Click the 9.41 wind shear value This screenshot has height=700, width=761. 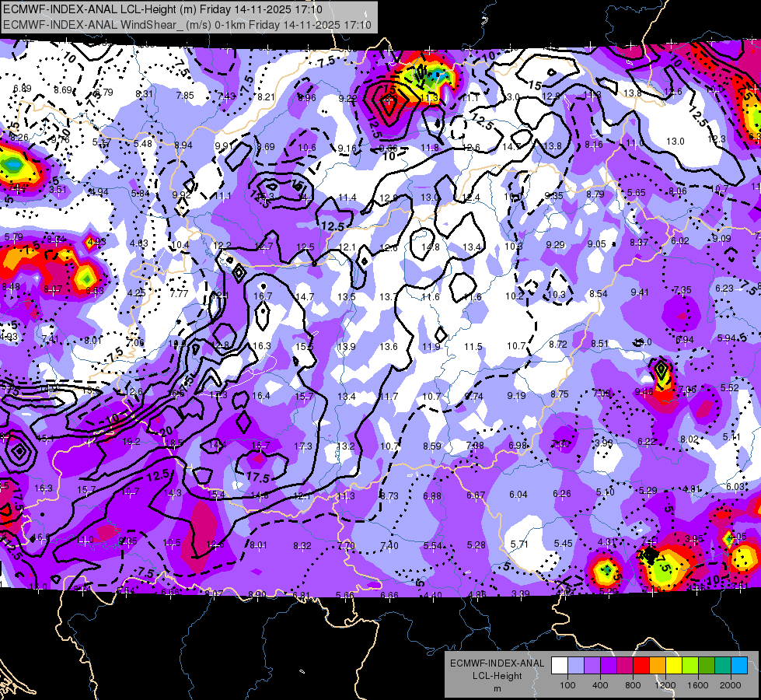click(640, 292)
